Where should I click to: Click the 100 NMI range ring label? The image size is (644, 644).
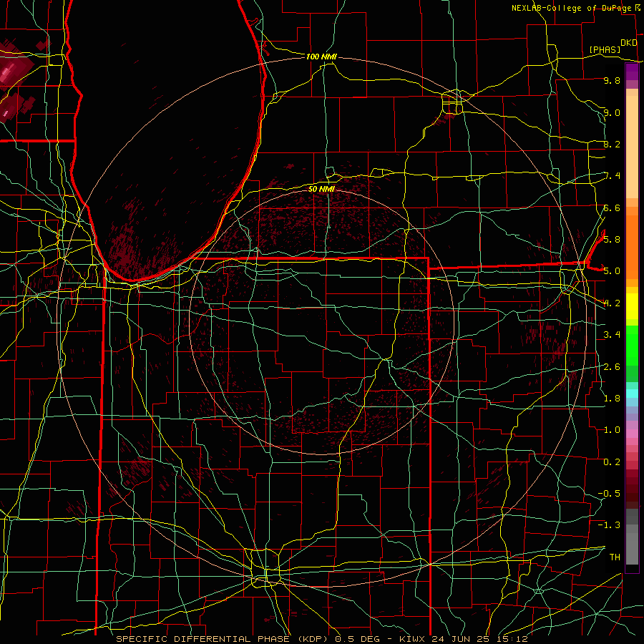point(321,57)
